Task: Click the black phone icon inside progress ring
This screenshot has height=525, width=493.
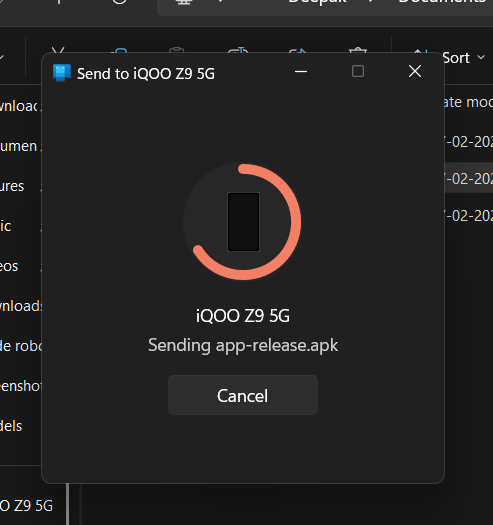Action: pos(243,222)
